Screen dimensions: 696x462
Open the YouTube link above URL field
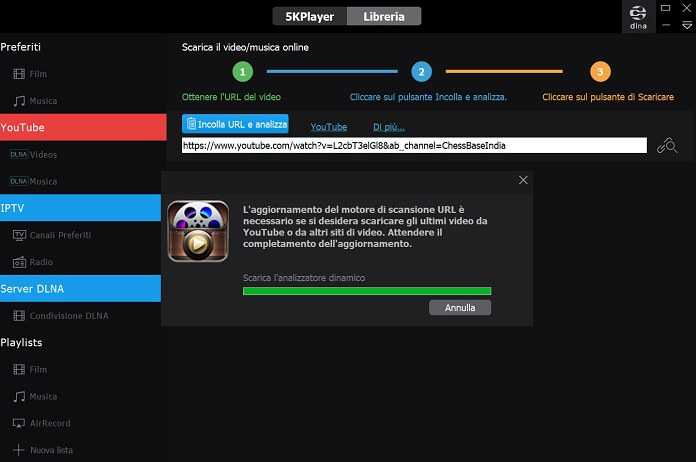(x=328, y=127)
